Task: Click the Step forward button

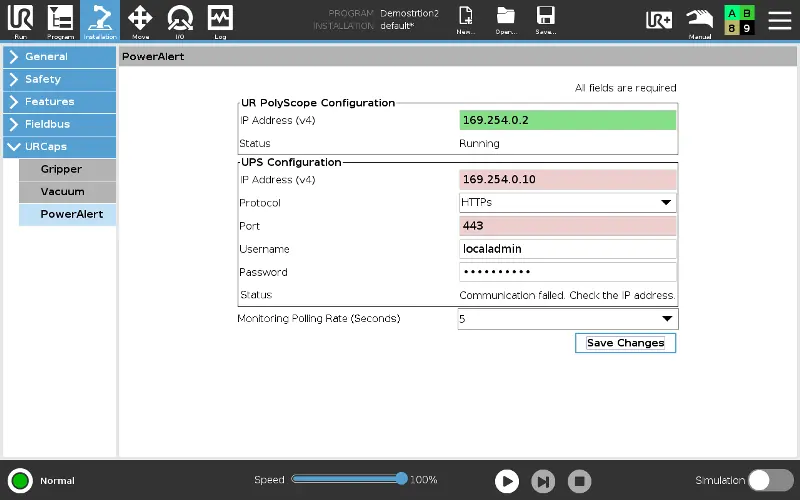Action: tap(543, 481)
